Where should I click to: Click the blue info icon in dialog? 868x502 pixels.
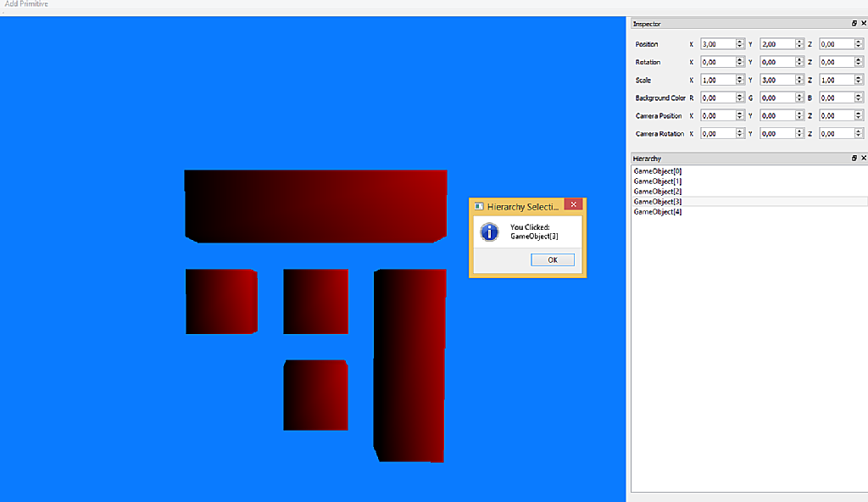489,231
